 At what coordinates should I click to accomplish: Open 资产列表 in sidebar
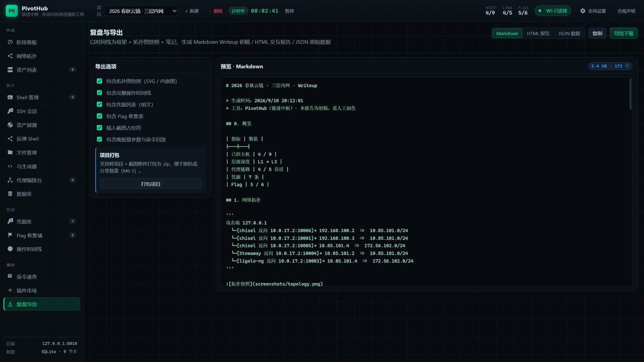[x=42, y=70]
